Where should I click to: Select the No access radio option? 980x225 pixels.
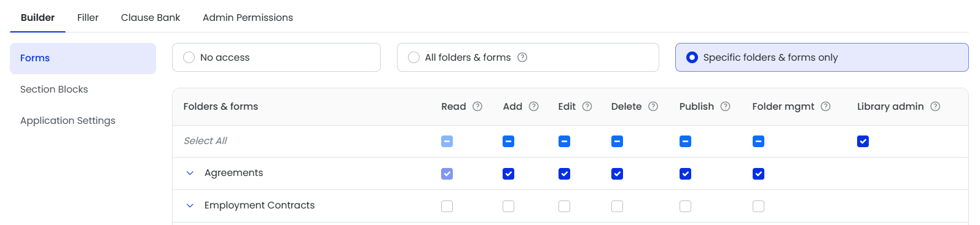189,58
